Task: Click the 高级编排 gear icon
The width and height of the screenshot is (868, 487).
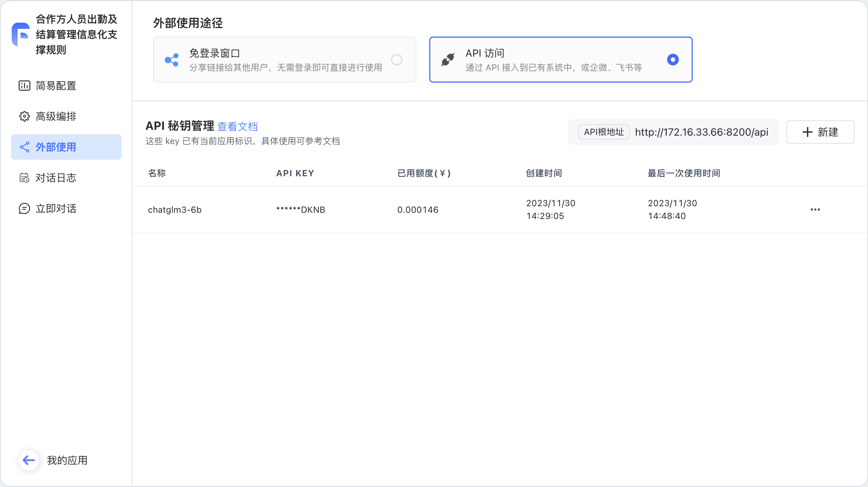Action: click(25, 116)
